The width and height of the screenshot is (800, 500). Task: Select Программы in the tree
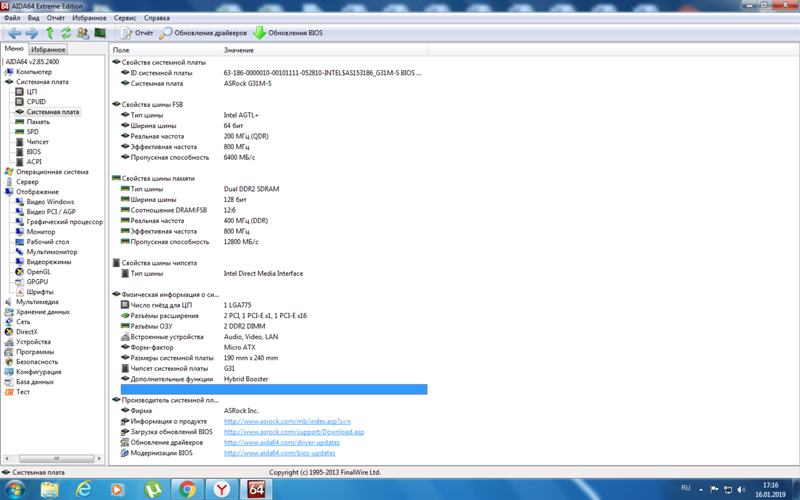35,352
